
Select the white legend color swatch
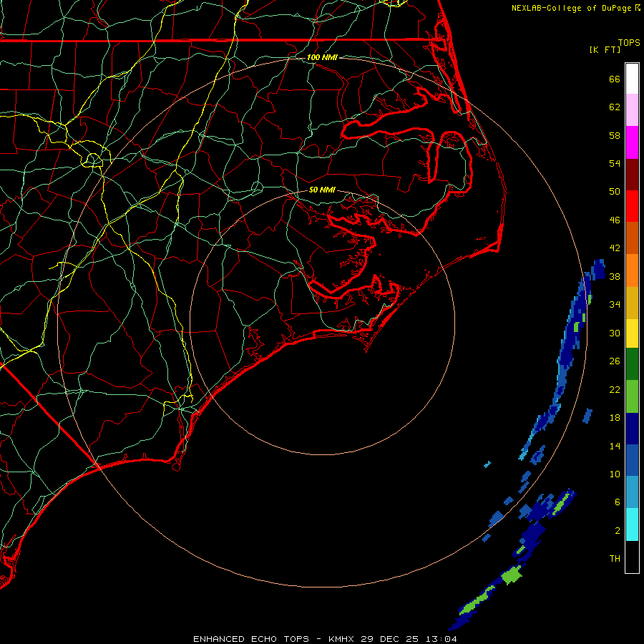click(x=632, y=79)
